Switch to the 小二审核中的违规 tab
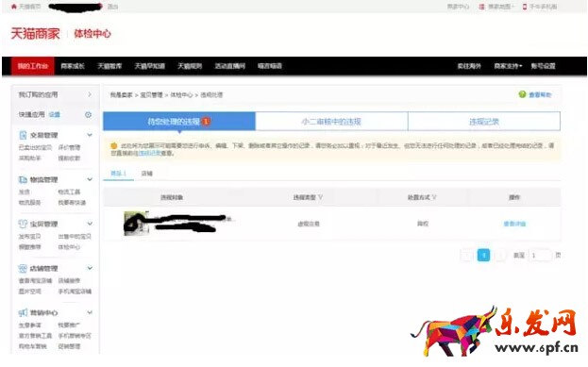Image resolution: width=588 pixels, height=367 pixels. [x=331, y=121]
